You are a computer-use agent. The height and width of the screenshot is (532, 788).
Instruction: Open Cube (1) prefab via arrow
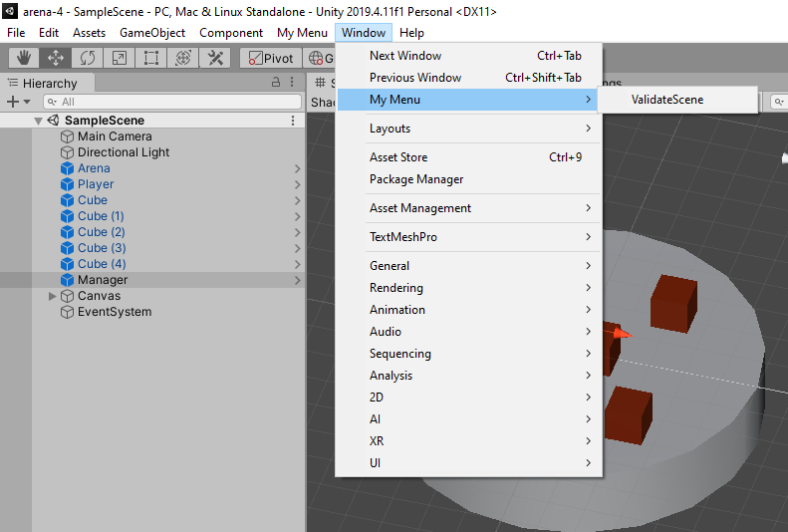[x=297, y=216]
